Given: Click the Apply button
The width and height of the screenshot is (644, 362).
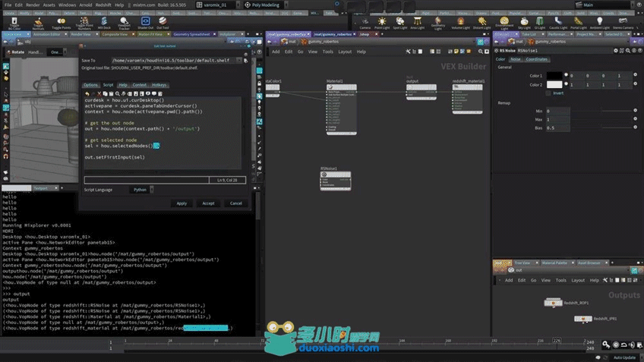Looking at the screenshot, I should [182, 203].
